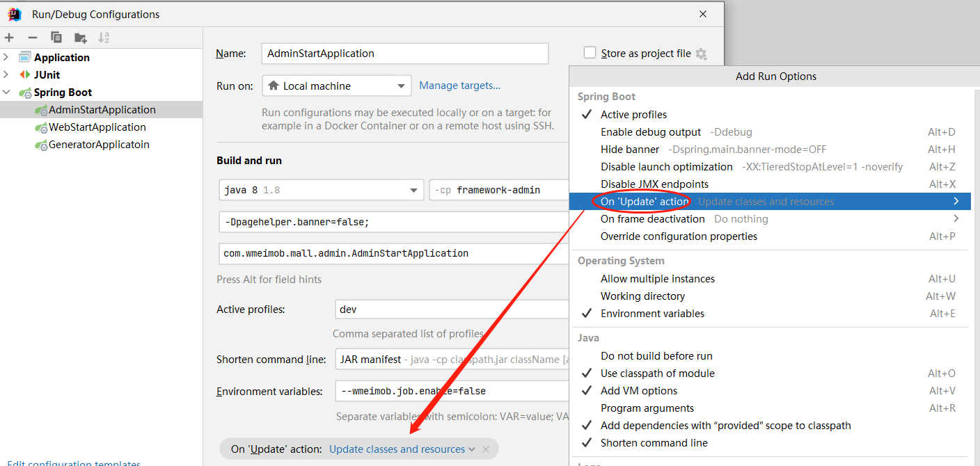Expand the Application tree node

6,57
